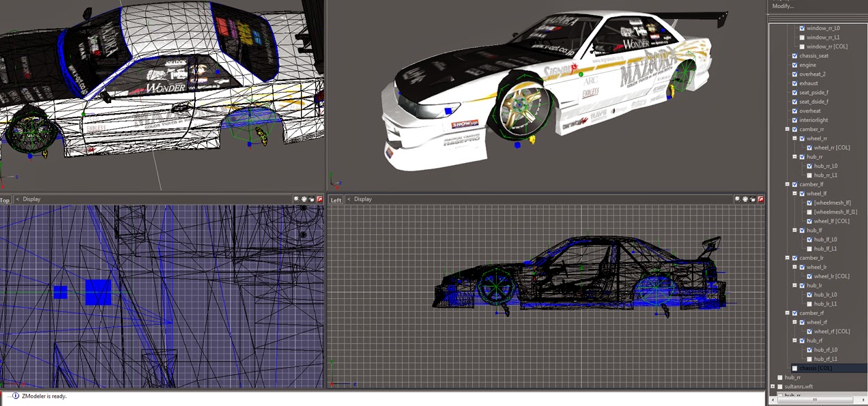
Task: Click the pan hand icon in Top viewport header
Action: pos(304,199)
